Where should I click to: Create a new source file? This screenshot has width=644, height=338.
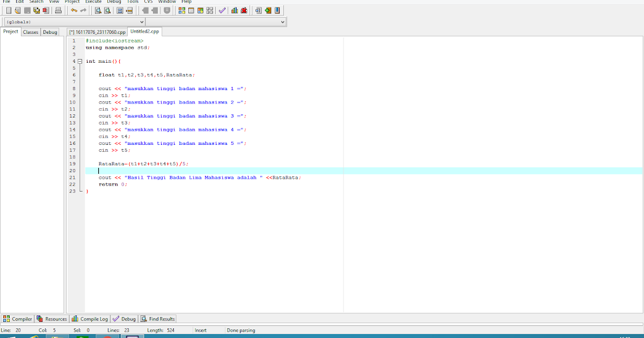9,10
